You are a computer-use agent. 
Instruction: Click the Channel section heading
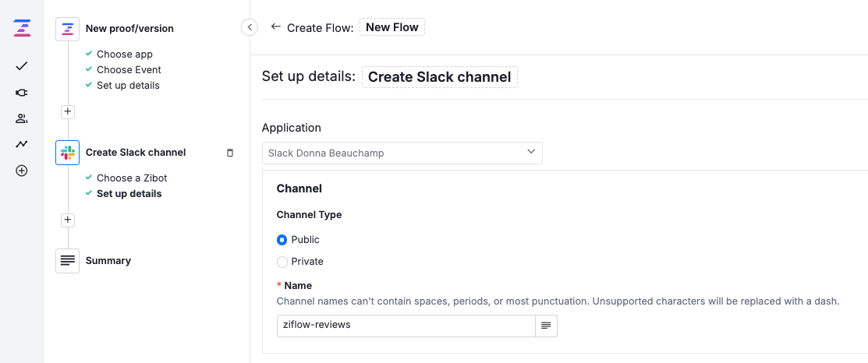[x=299, y=189]
